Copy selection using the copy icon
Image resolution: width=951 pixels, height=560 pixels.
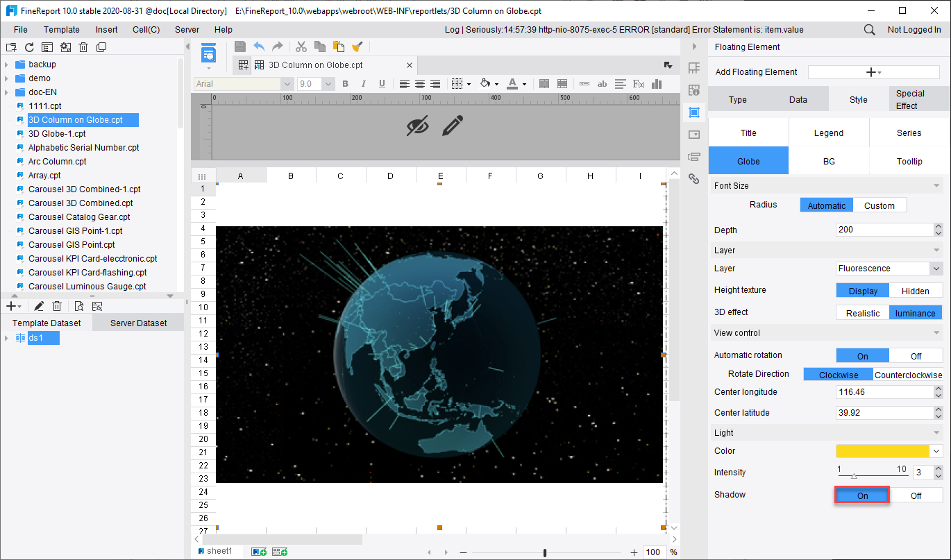[x=320, y=46]
